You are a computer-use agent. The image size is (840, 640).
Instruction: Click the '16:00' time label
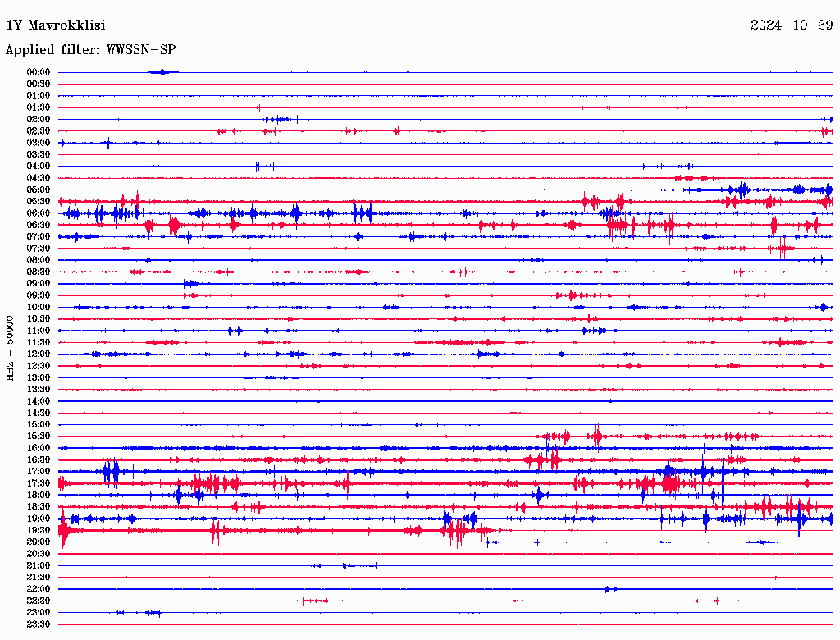pos(38,449)
